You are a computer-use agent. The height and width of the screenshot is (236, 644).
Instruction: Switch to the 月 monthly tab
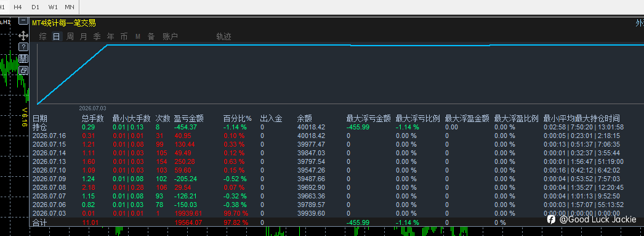click(83, 36)
